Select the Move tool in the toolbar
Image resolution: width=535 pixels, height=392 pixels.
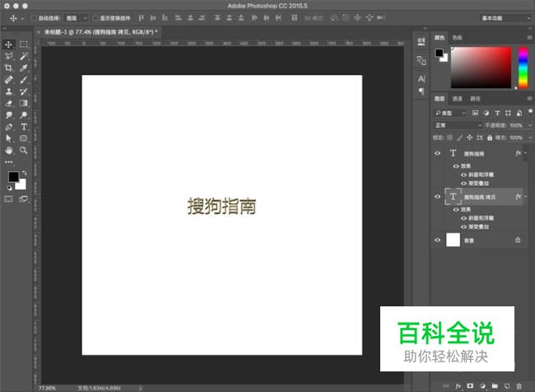coord(9,44)
